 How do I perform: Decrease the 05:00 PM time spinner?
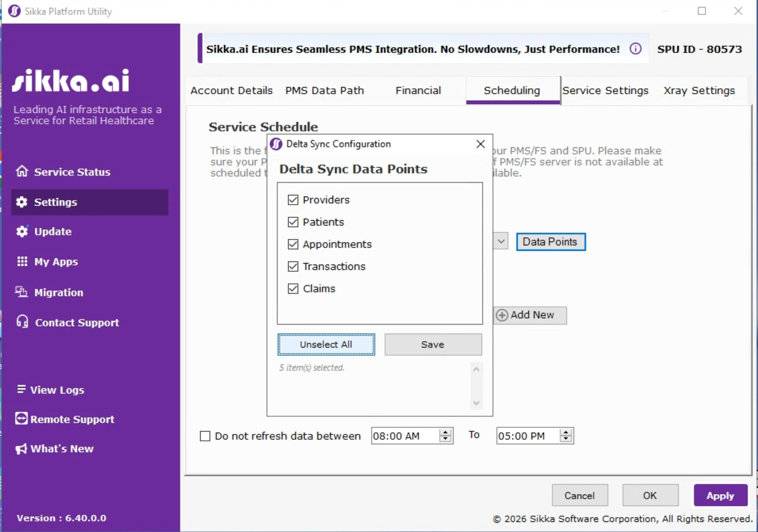[x=566, y=439]
